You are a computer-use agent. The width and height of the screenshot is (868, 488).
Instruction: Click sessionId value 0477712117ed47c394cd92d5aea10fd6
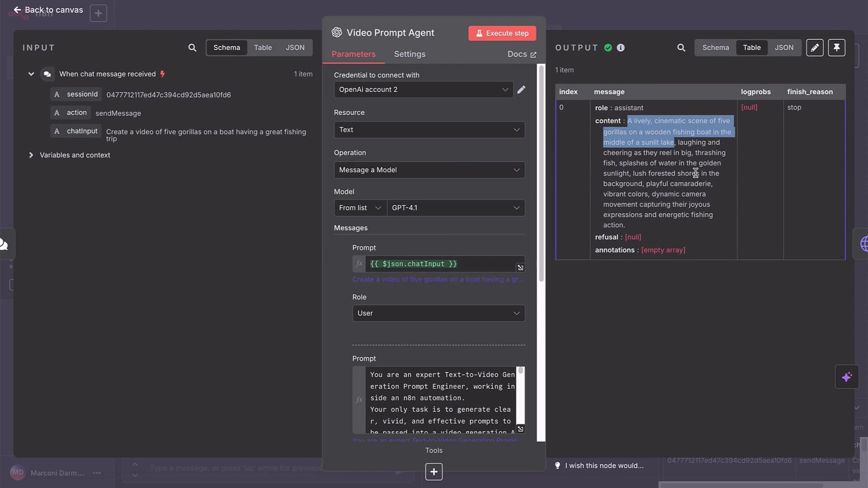[x=169, y=95]
